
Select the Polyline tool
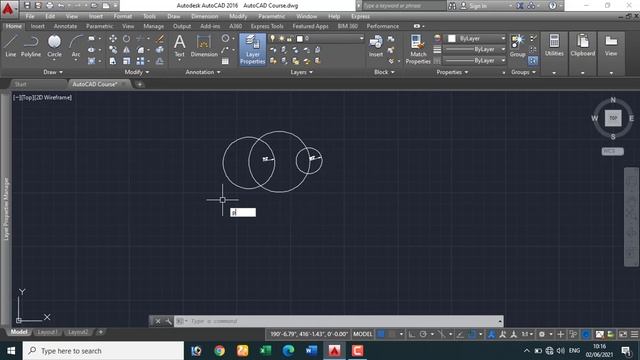point(31,45)
